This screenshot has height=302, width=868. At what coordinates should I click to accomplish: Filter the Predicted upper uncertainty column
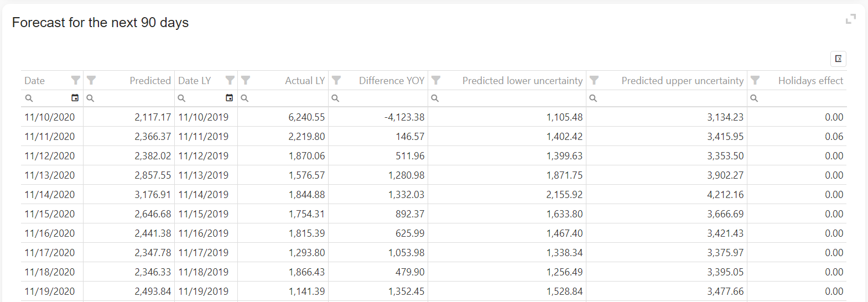pos(594,81)
